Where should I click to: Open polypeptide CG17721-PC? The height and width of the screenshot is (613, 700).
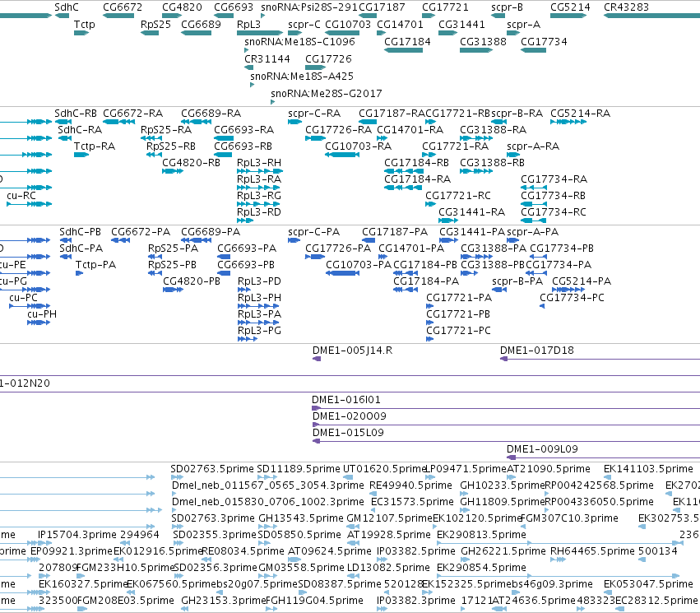[x=458, y=332]
